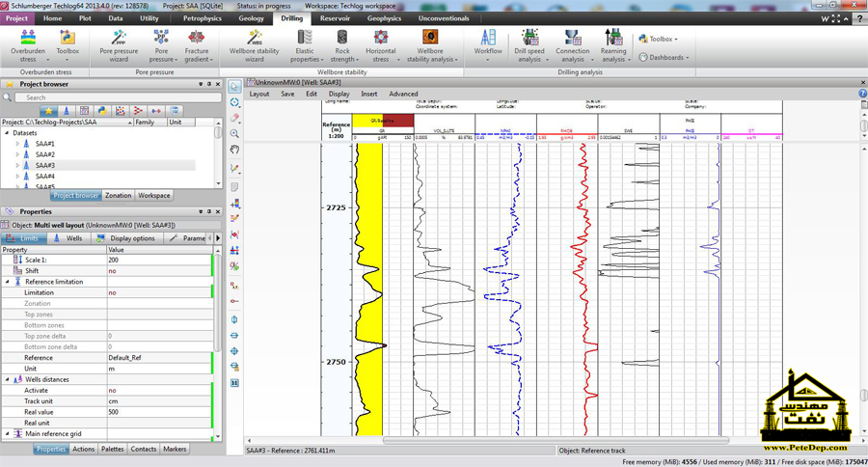Activate the zoom magnifier tool

(234, 133)
